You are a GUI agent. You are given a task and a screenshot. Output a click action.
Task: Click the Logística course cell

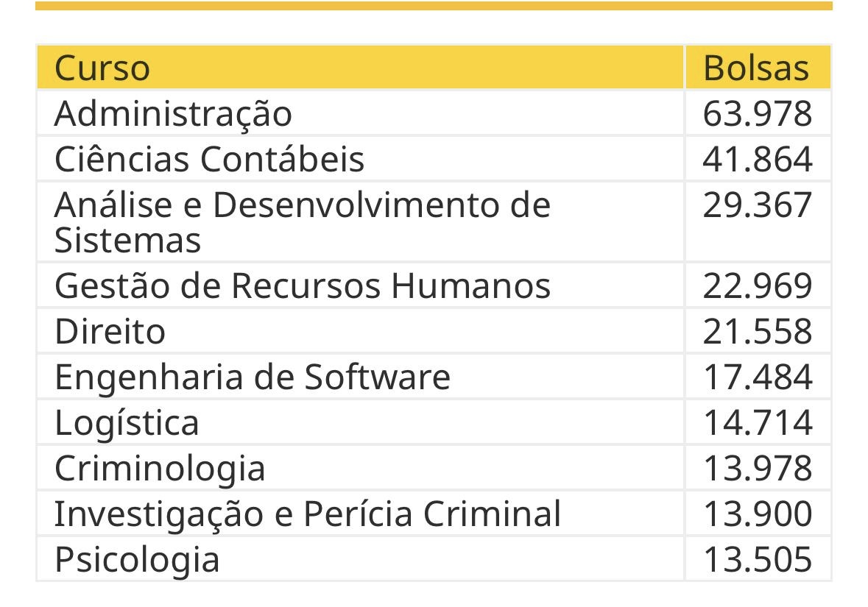(x=127, y=423)
